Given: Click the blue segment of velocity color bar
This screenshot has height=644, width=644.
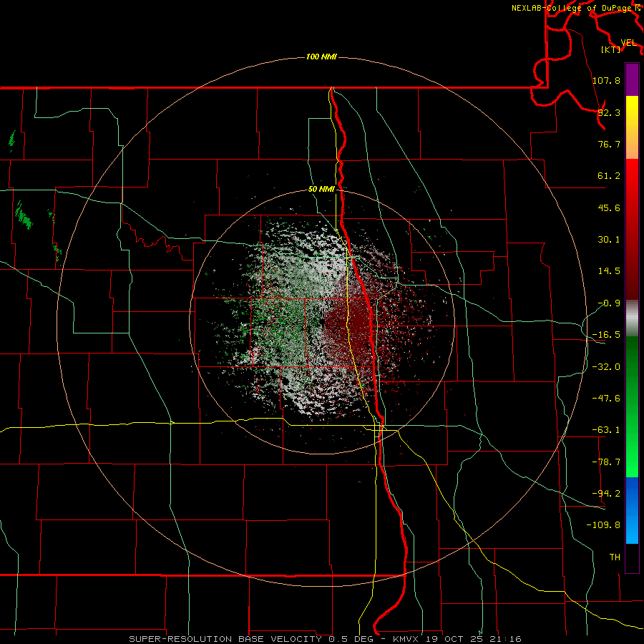Looking at the screenshot, I should coord(632,510).
